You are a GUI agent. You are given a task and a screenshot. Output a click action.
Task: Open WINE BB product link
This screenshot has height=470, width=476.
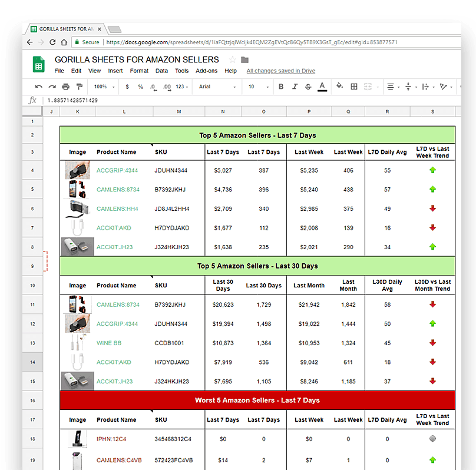tap(109, 343)
